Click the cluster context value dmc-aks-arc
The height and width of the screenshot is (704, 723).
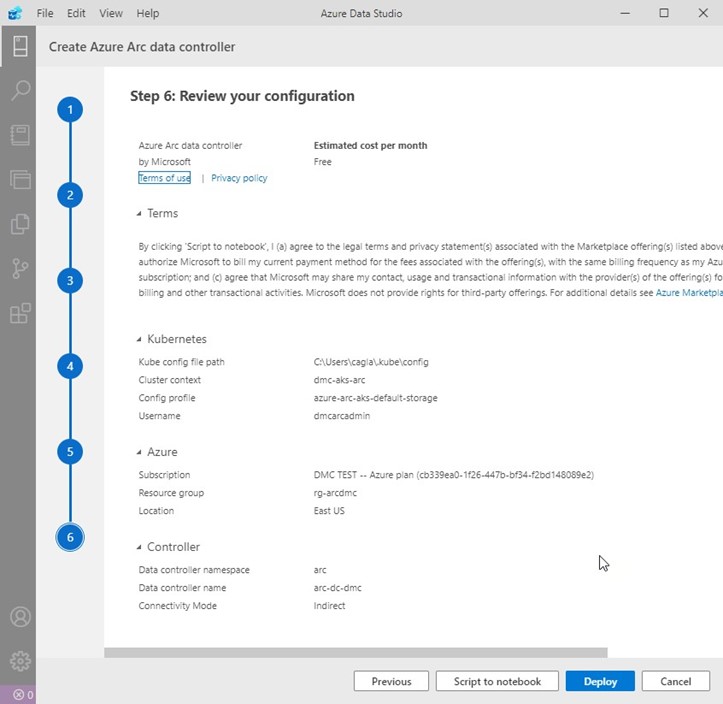pos(339,380)
